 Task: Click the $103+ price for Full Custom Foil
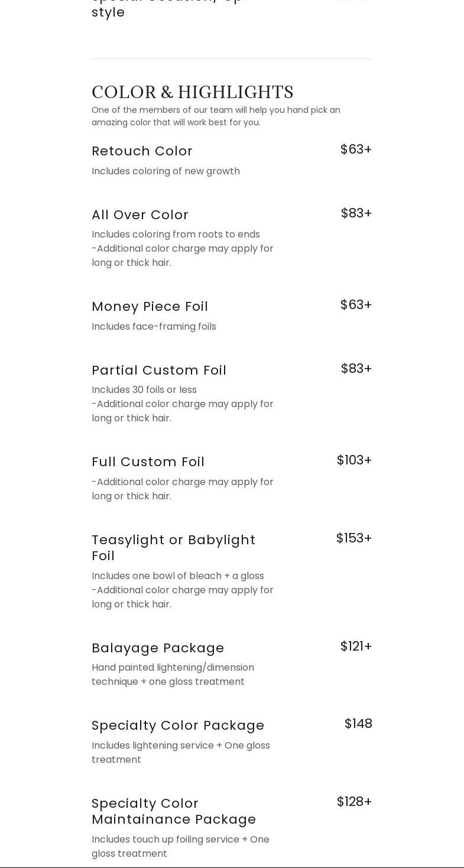[x=354, y=460]
